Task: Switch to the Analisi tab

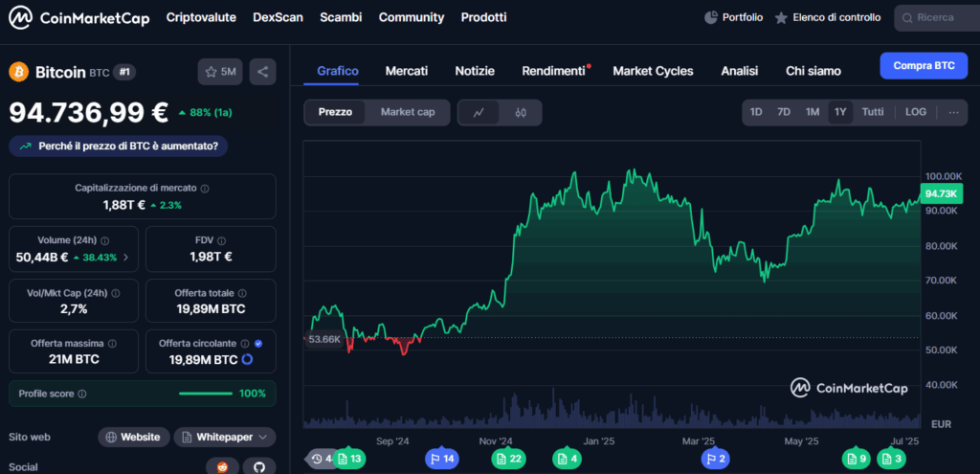Action: tap(740, 71)
